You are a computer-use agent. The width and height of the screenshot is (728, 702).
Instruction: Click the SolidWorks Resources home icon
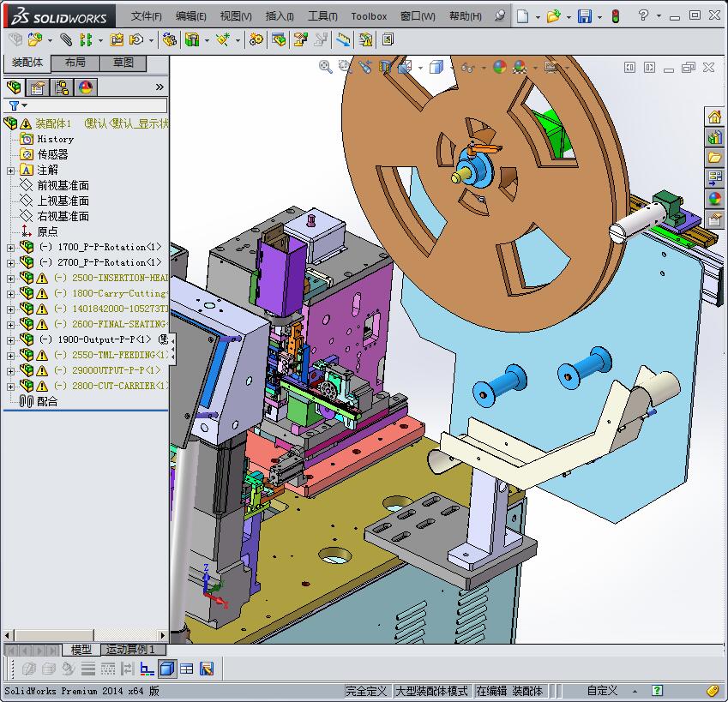coord(714,116)
